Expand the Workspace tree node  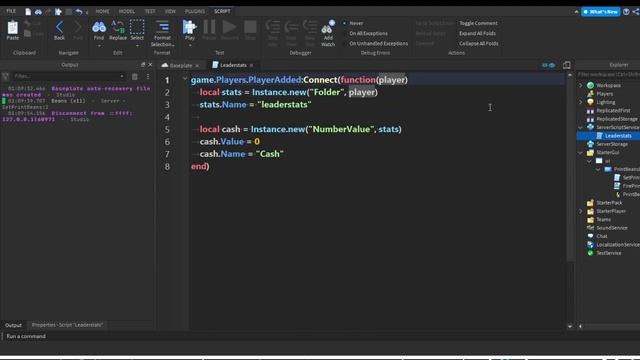[581, 85]
